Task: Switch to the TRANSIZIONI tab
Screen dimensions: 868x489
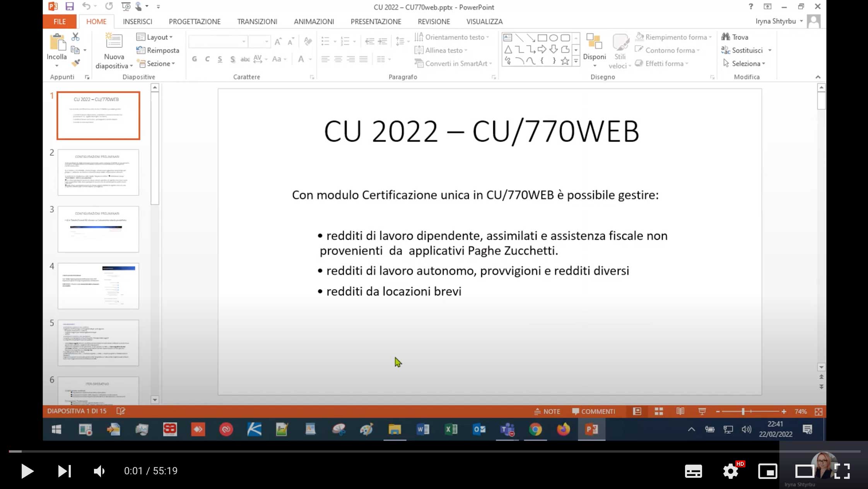Action: pos(257,21)
